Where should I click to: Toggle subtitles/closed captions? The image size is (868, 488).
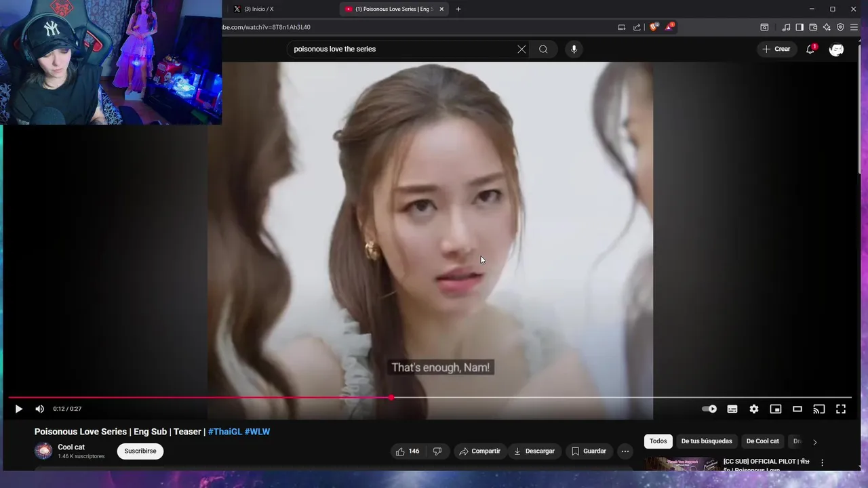coord(732,409)
